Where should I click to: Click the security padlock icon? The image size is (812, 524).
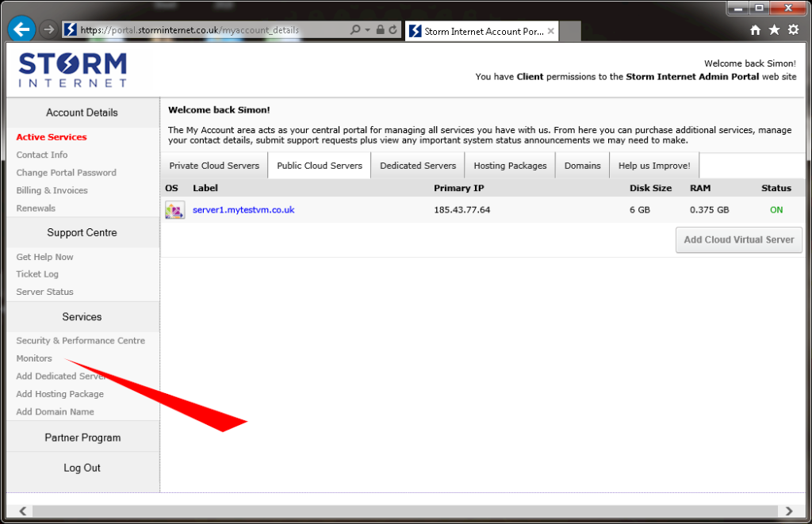click(380, 29)
